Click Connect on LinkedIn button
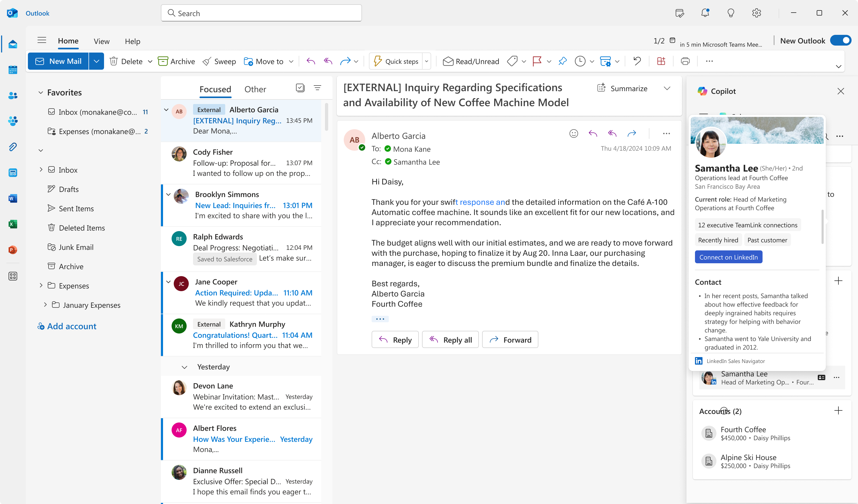Image resolution: width=858 pixels, height=504 pixels. [x=728, y=257]
